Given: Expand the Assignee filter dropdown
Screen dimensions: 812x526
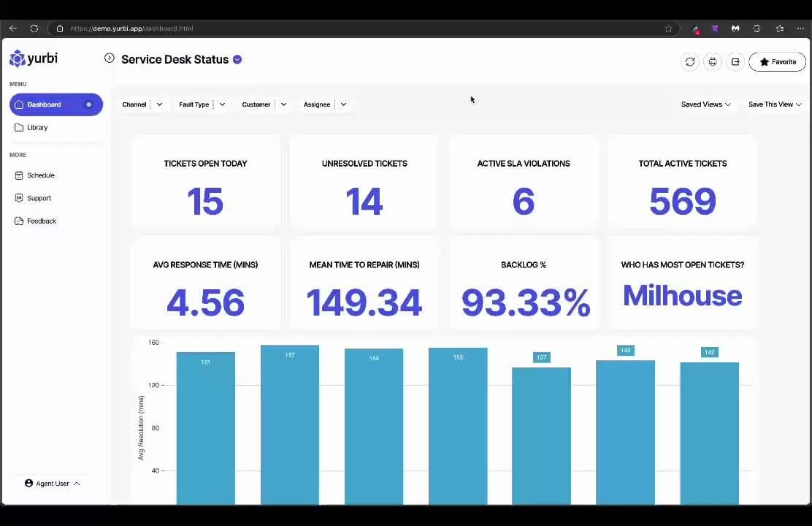Looking at the screenshot, I should point(325,104).
